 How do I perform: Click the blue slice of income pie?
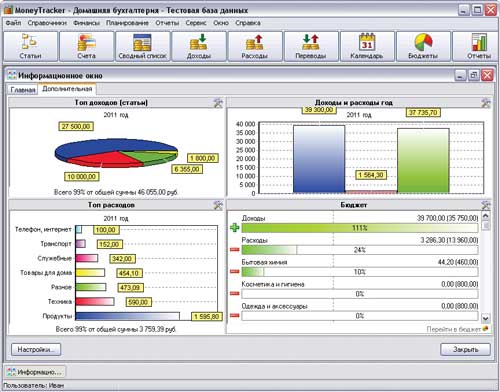[x=100, y=147]
